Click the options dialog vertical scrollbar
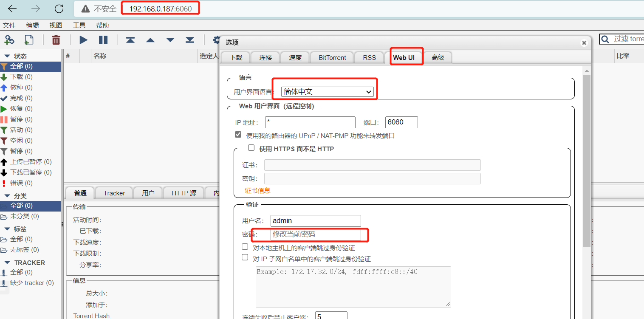This screenshot has width=644, height=319. 587,161
